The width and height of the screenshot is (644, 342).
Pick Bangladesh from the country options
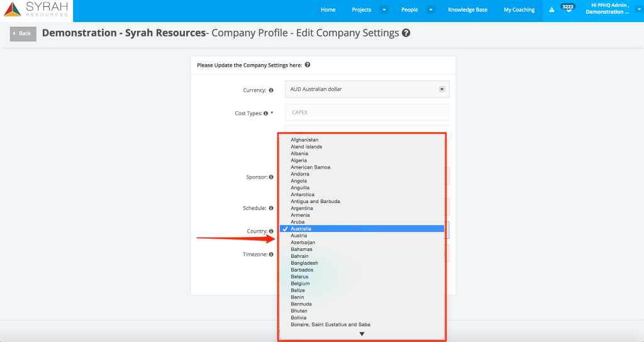point(362,263)
